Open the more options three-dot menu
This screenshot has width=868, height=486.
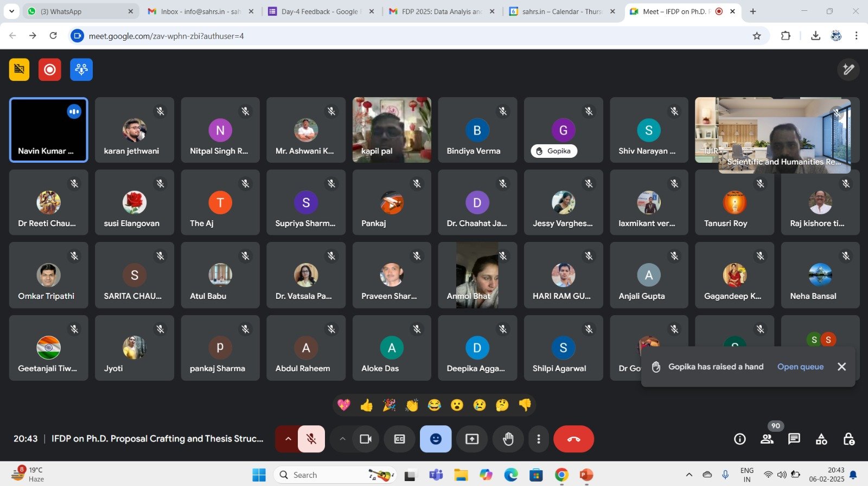click(x=538, y=439)
